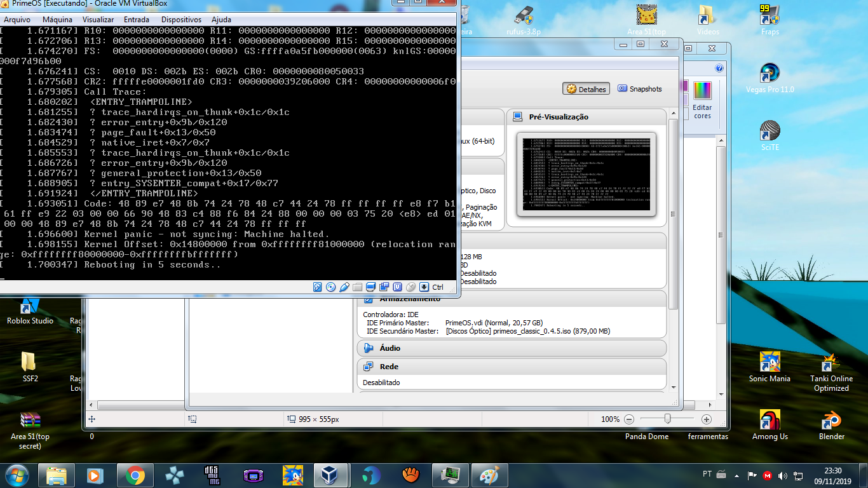Click dual-monitor recording icon in VM status bar
The height and width of the screenshot is (488, 868).
384,287
